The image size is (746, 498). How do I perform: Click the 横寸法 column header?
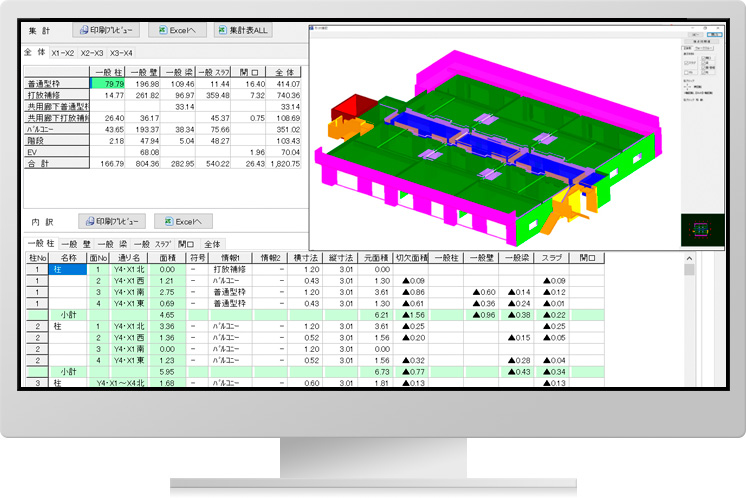pyautogui.click(x=305, y=258)
